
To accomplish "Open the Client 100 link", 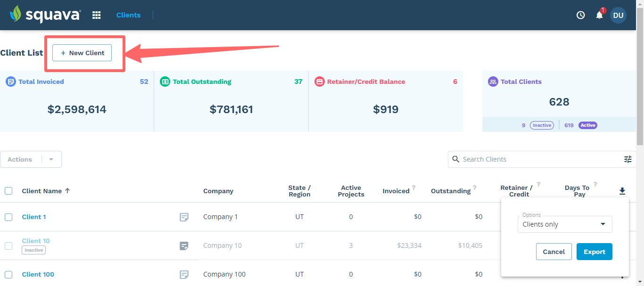I will [x=38, y=274].
